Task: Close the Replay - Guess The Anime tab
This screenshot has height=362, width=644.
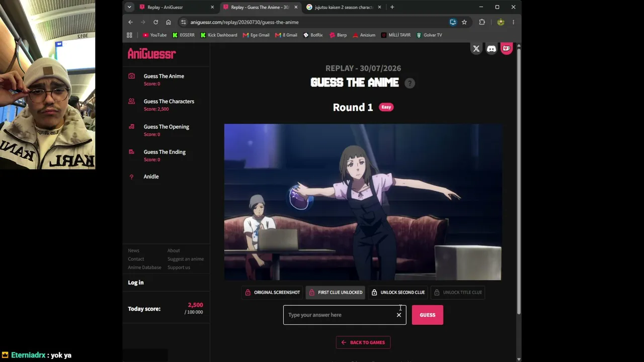Action: tap(296, 7)
